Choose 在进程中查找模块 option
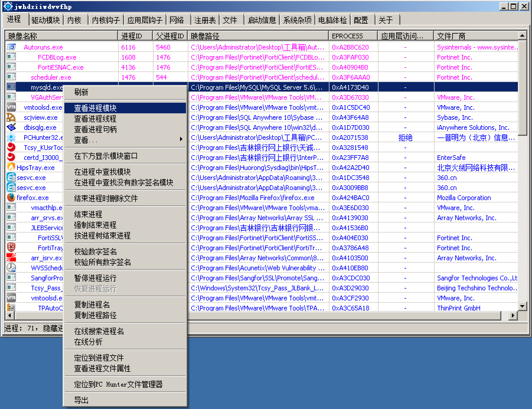This screenshot has height=409, width=532. [125, 172]
